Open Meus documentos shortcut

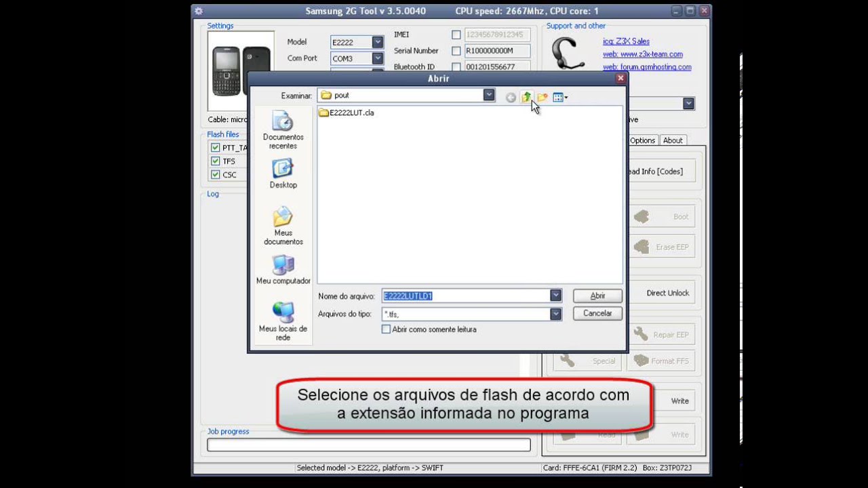[x=283, y=226]
